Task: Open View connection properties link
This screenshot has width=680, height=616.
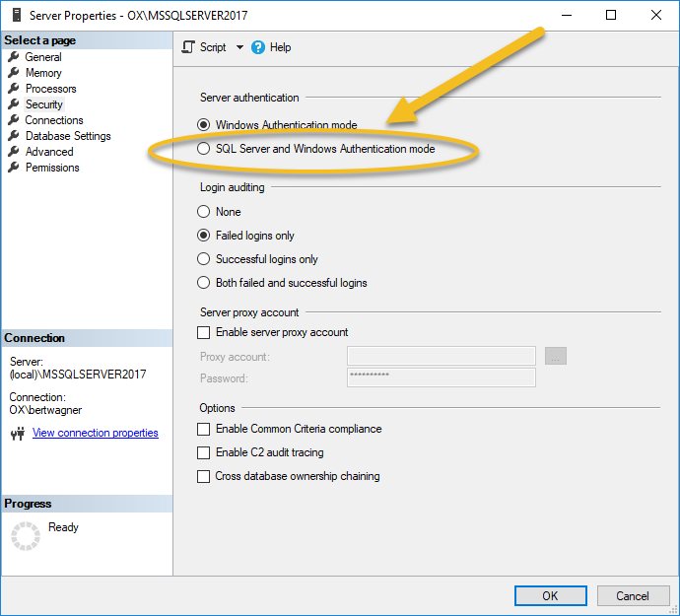Action: [x=95, y=433]
